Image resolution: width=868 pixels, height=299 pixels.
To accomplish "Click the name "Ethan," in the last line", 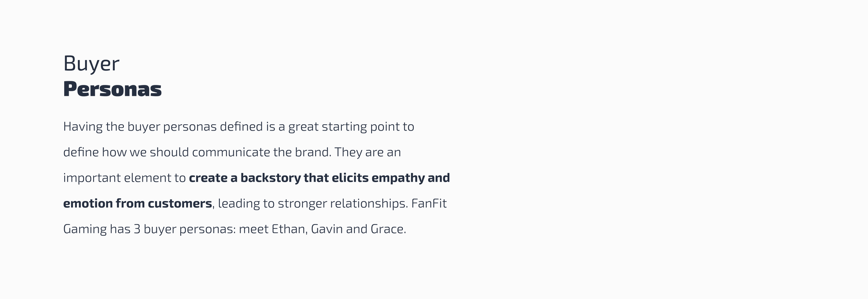I will [x=289, y=229].
